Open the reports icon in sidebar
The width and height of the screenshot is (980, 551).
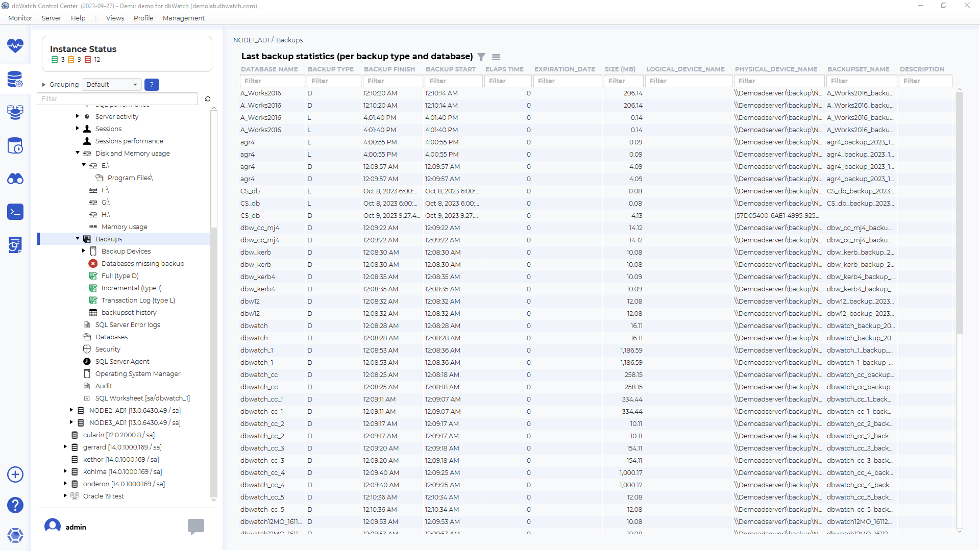click(15, 245)
